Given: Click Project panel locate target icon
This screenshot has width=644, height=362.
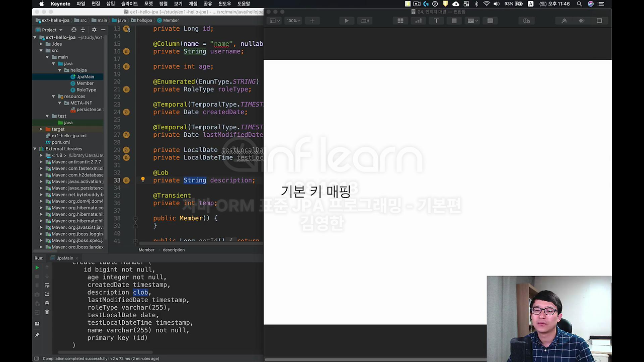Looking at the screenshot, I should pyautogui.click(x=75, y=30).
